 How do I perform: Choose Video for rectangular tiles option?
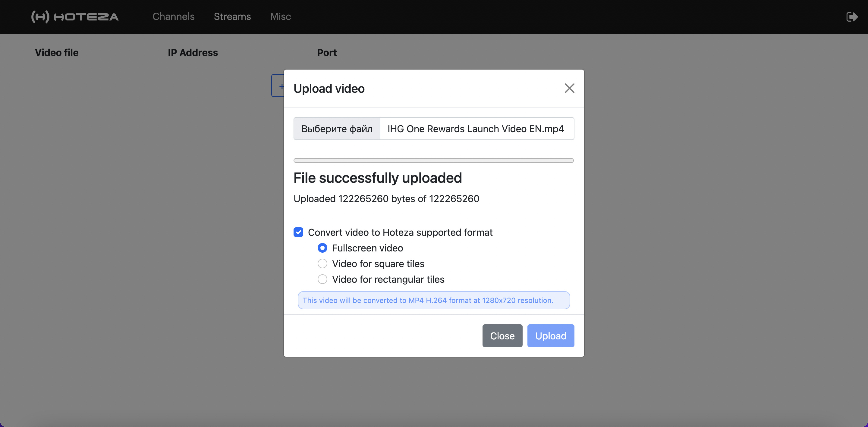322,279
